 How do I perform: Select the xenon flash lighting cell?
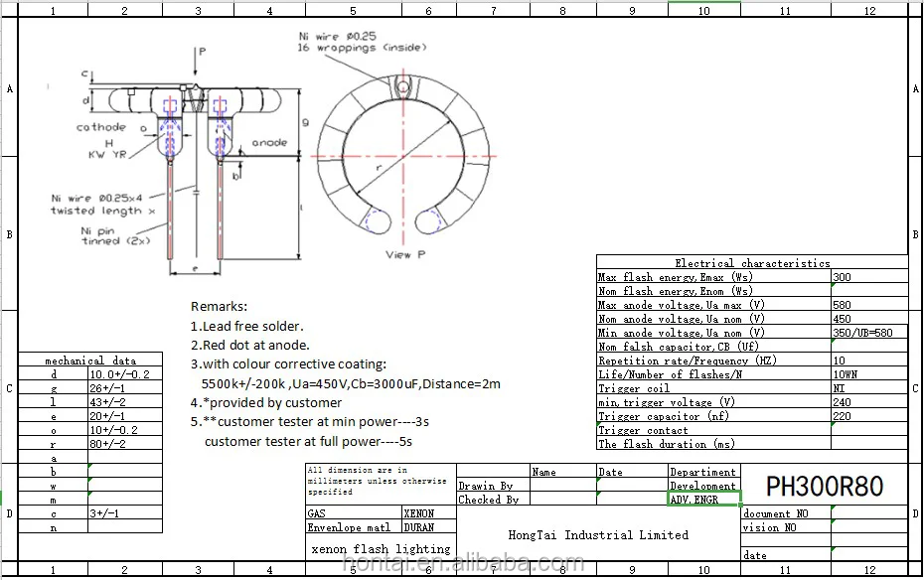coord(380,548)
